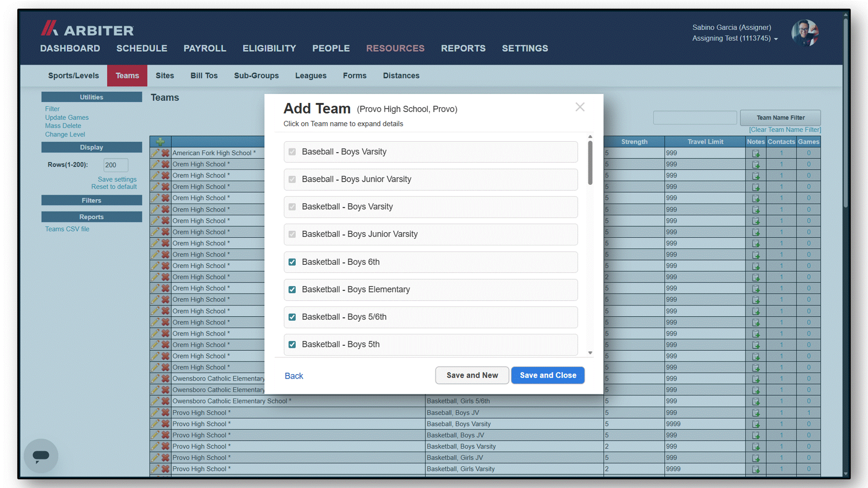Expand Baseball - Boys Junior Varsity details
The width and height of the screenshot is (868, 488).
click(356, 179)
